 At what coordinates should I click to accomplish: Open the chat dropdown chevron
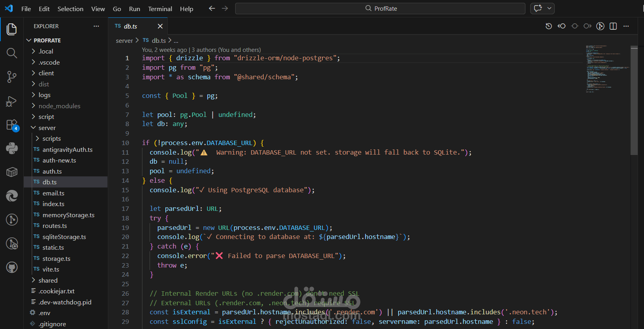[549, 8]
